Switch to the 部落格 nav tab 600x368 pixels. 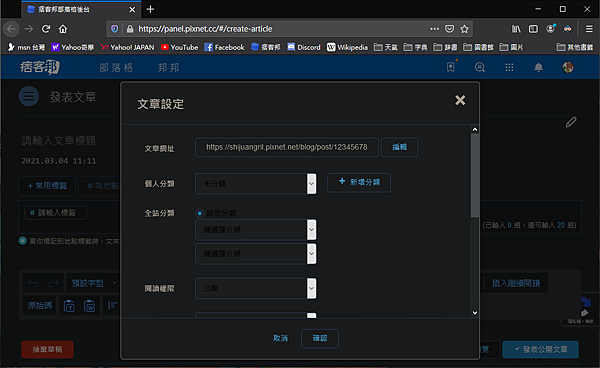click(x=116, y=68)
